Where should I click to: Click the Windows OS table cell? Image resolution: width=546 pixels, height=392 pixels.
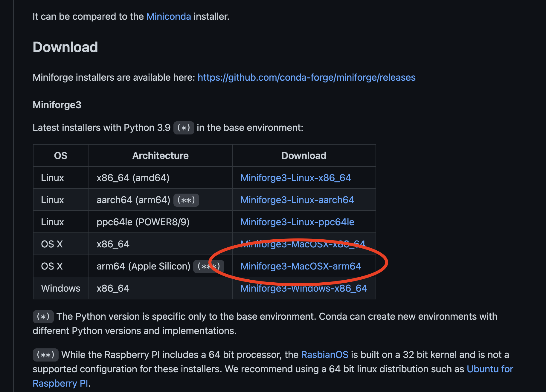point(61,288)
